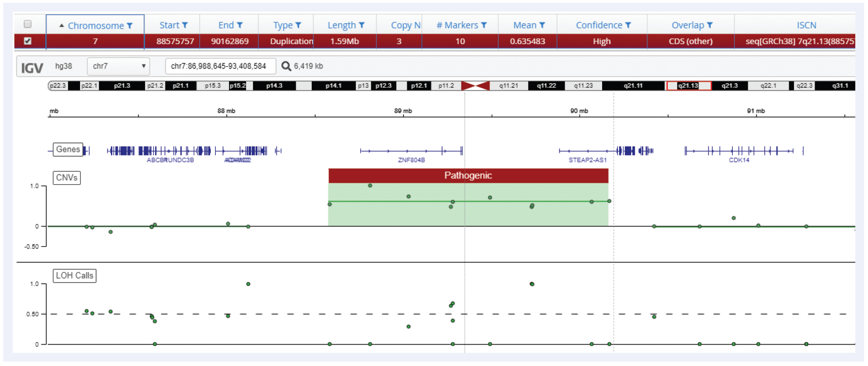Click the red Pathogenic CNV bar

tap(468, 176)
